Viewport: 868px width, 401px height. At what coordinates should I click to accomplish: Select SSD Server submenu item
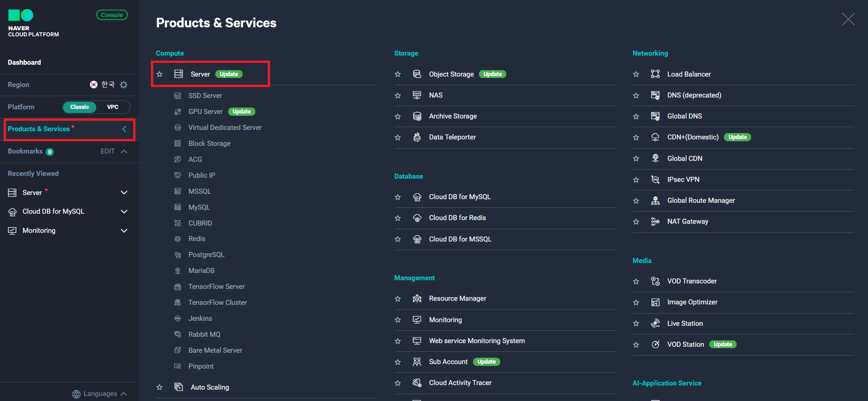click(x=205, y=96)
